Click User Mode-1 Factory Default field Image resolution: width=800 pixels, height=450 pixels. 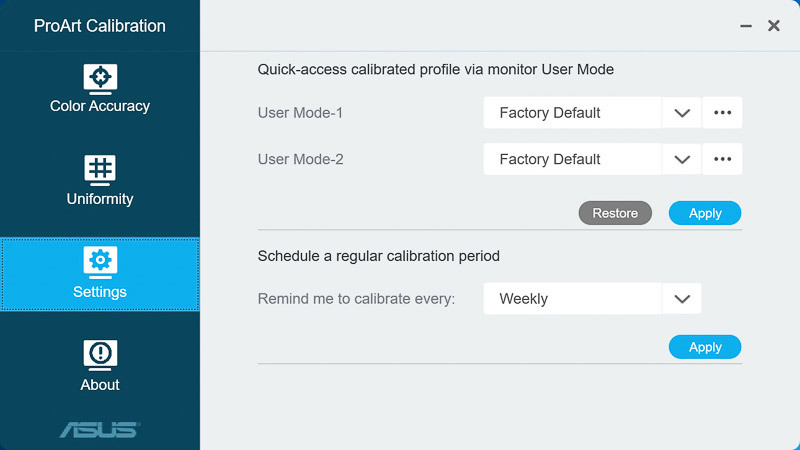572,113
